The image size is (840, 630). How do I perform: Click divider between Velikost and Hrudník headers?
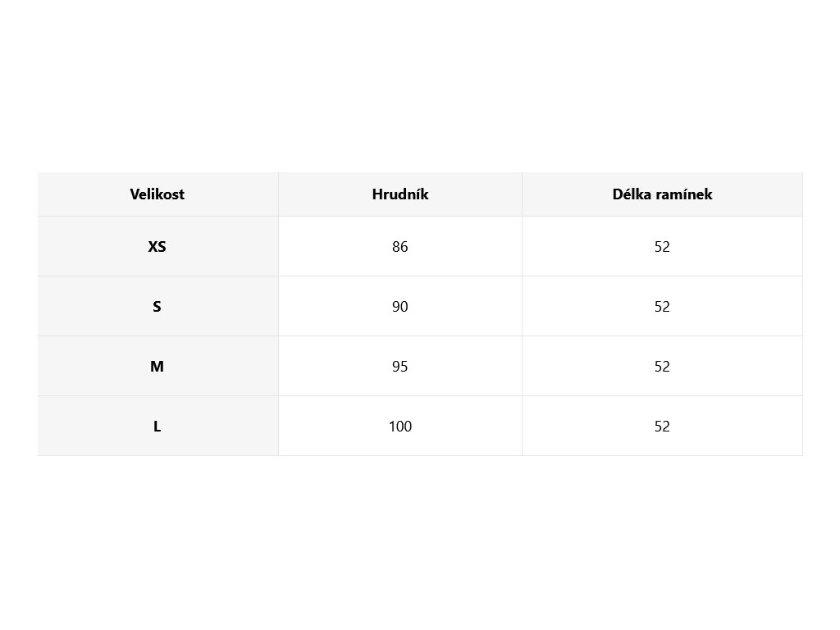[278, 194]
